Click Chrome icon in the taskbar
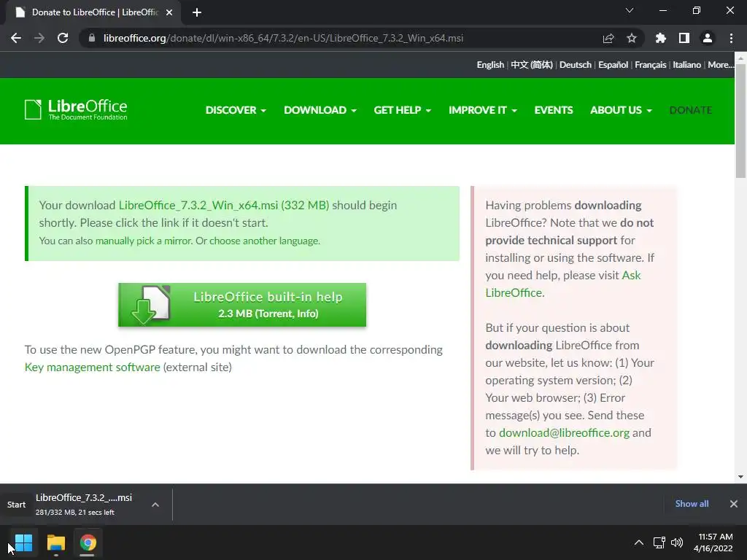747x560 pixels. point(88,542)
